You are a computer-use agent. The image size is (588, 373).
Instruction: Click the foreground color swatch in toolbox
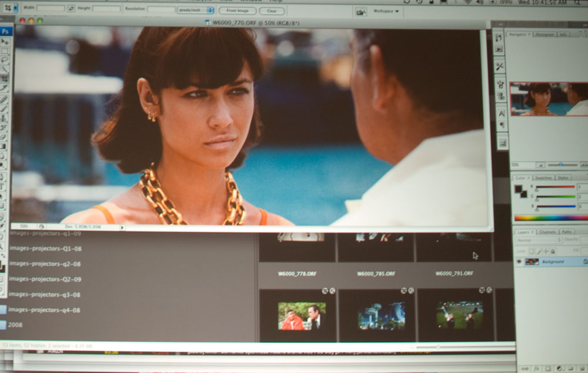click(x=2, y=267)
